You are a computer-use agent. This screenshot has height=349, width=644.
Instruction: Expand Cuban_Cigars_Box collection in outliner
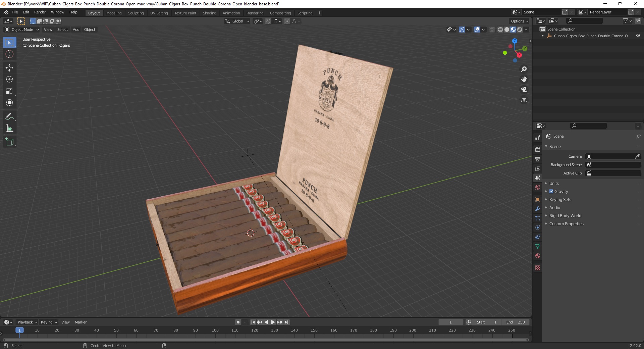(543, 36)
